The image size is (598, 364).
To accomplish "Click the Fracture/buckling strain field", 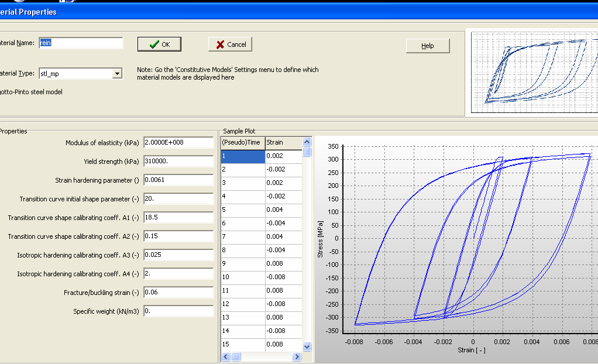I will click(x=178, y=292).
